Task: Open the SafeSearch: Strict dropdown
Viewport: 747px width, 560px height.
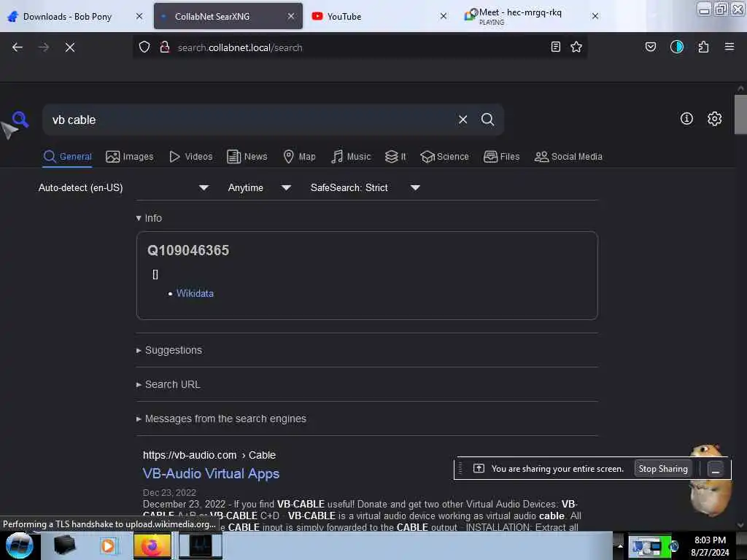Action: tap(365, 187)
